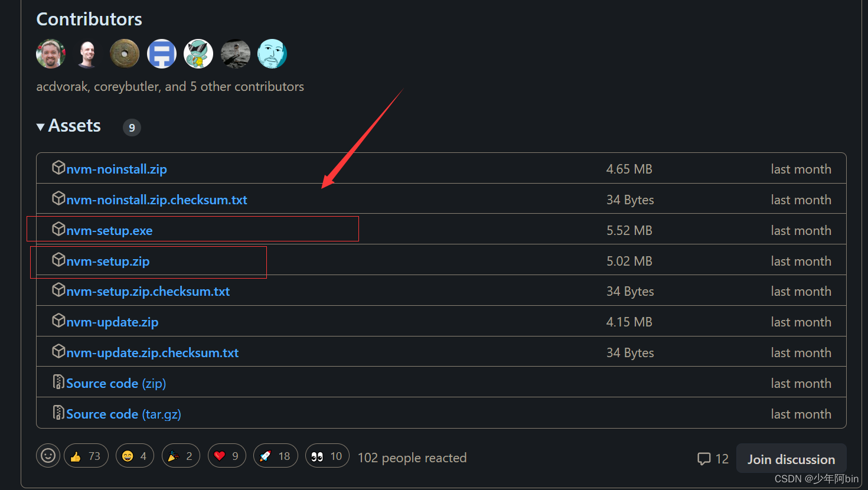The image size is (868, 490).
Task: Toggle the party popper reaction with 2
Action: (x=181, y=456)
